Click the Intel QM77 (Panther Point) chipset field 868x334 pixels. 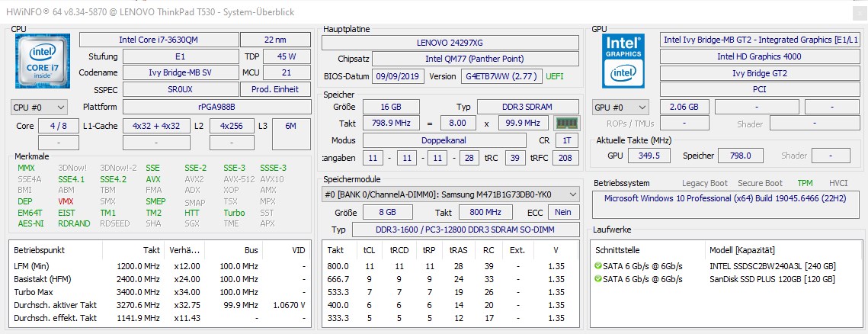coord(475,59)
